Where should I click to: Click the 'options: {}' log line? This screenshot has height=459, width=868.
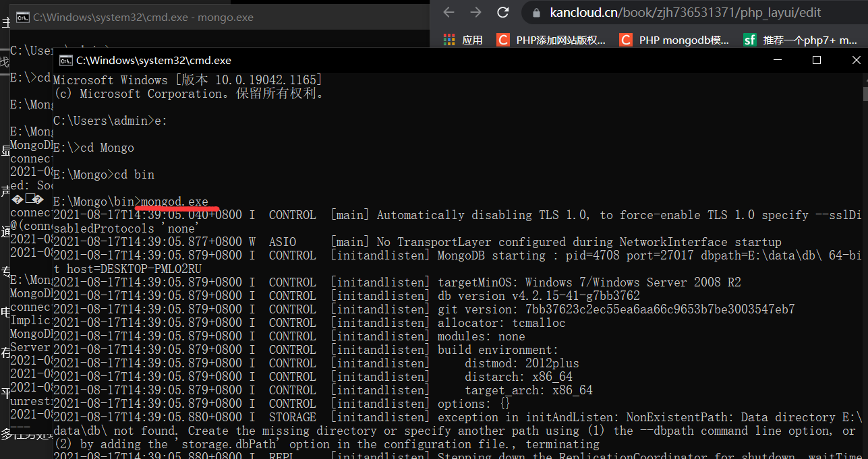point(282,404)
